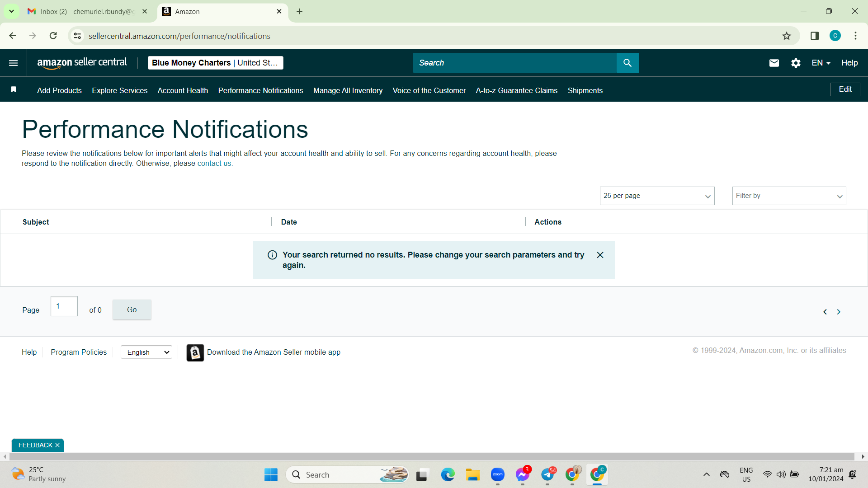Close the Feedback tab

point(57,445)
